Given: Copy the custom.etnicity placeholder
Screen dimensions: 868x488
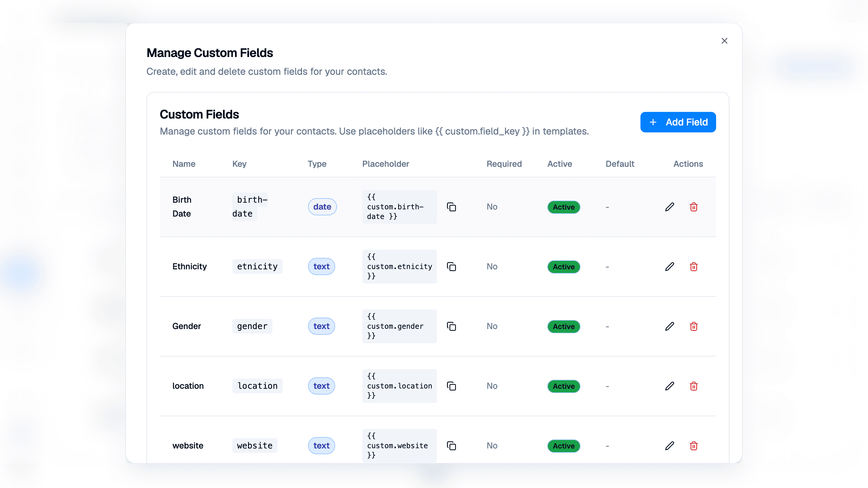Looking at the screenshot, I should (x=451, y=266).
